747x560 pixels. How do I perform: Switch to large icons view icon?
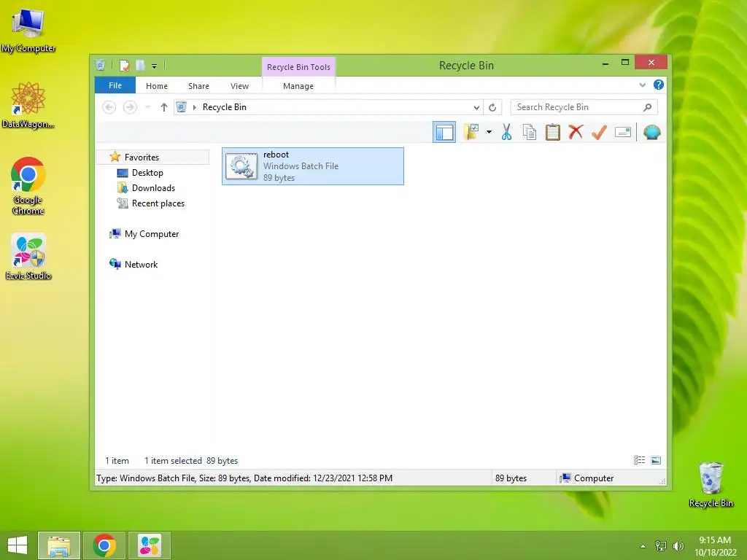pyautogui.click(x=656, y=460)
